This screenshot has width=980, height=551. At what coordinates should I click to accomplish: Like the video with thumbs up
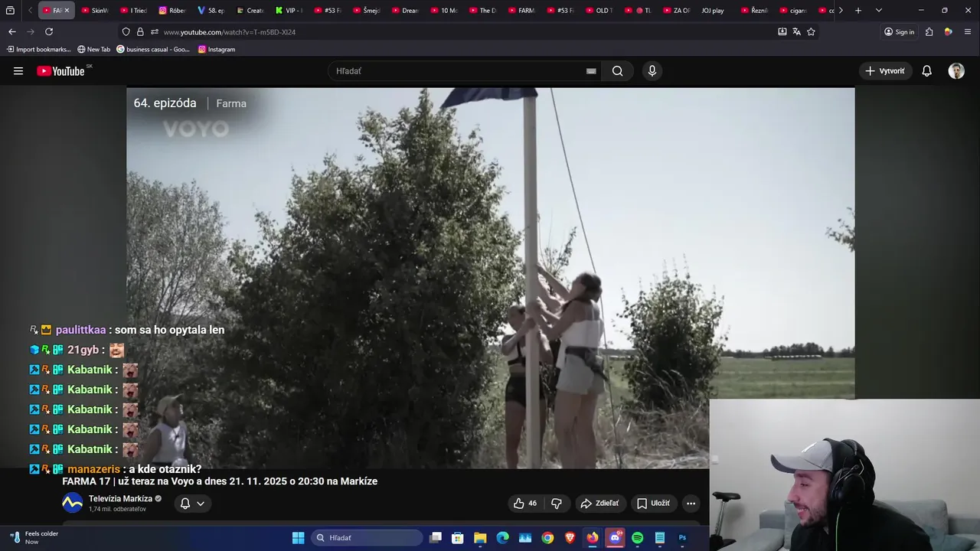tap(525, 504)
